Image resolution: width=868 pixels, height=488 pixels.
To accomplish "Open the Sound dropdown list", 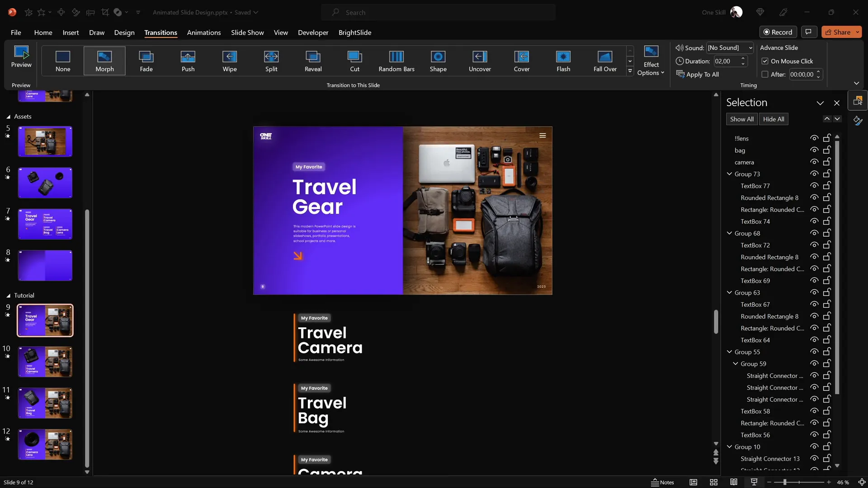I will [750, 48].
